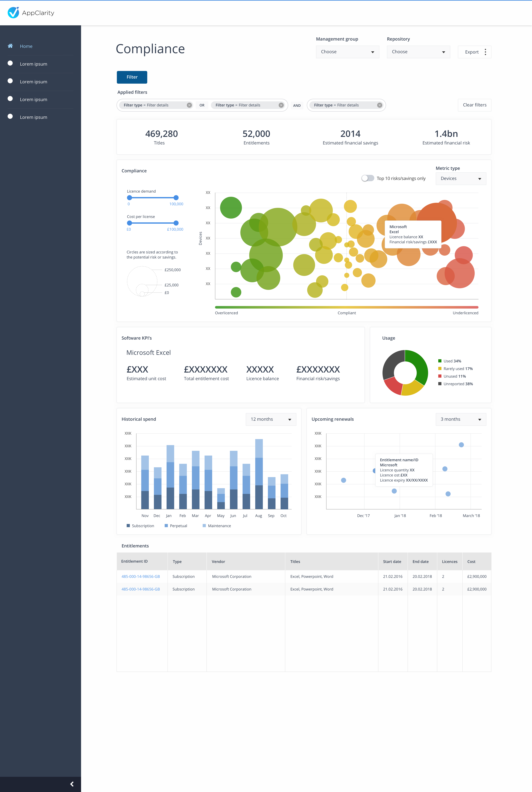
Task: Click the Export button label
Action: tap(472, 52)
